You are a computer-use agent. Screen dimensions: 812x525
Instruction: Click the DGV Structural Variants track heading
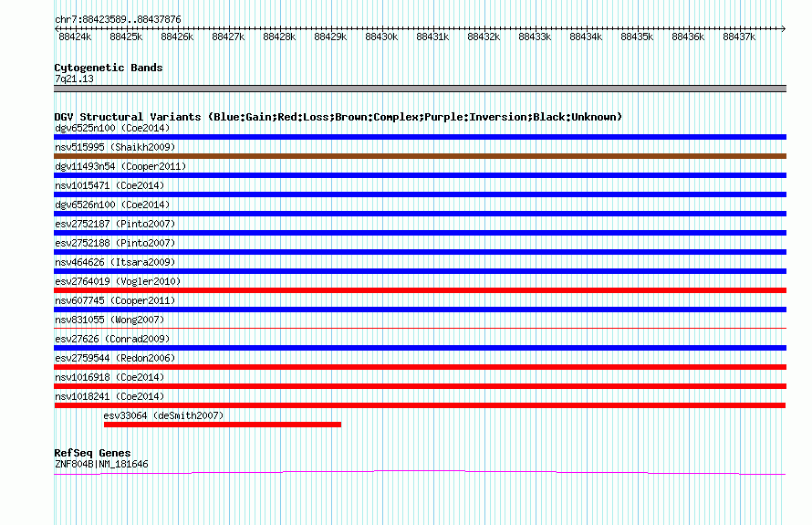pos(338,117)
